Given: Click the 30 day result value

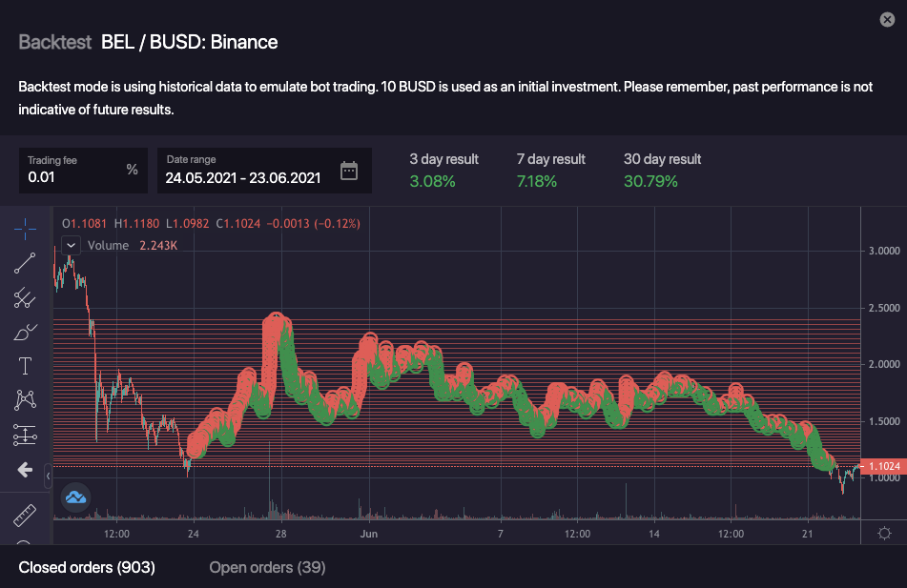Looking at the screenshot, I should (x=650, y=181).
